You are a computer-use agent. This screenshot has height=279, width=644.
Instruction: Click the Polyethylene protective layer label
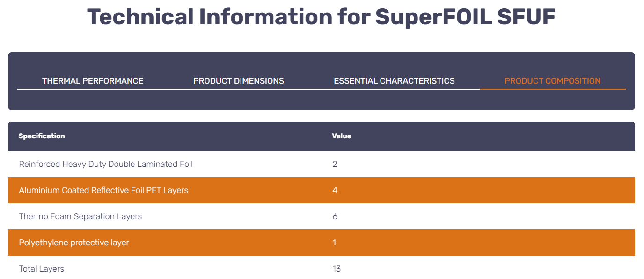pyautogui.click(x=74, y=243)
